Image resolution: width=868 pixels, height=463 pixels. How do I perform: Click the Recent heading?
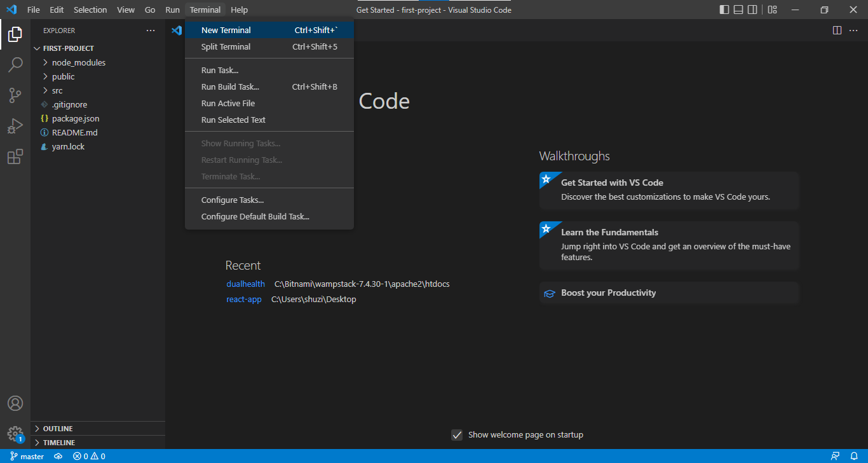click(x=243, y=265)
